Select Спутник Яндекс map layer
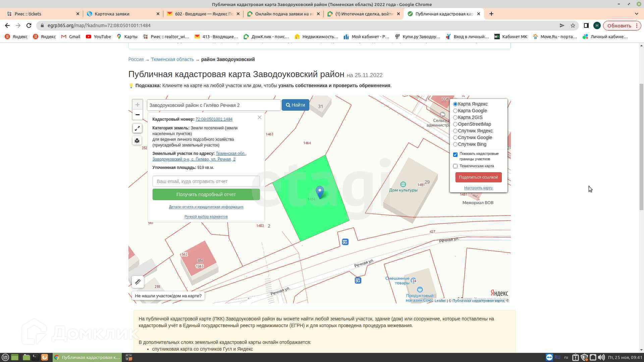 pos(455,131)
